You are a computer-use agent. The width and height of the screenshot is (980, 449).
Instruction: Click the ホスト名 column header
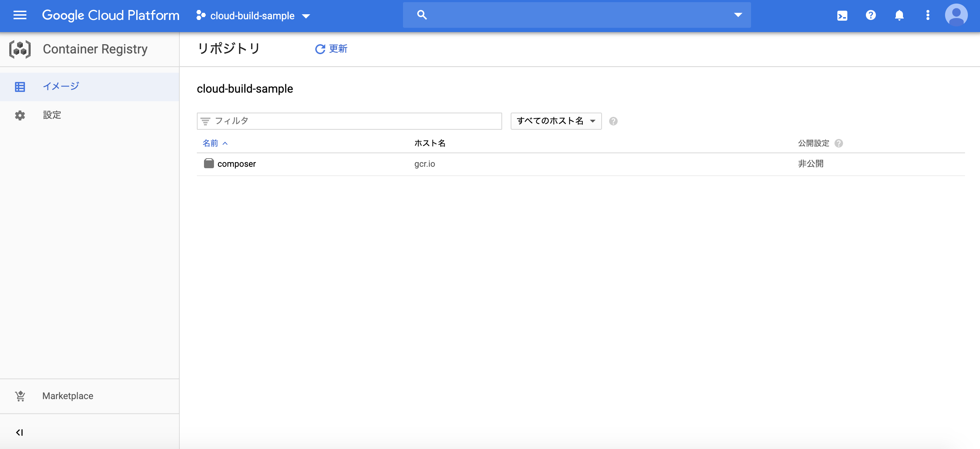[429, 143]
